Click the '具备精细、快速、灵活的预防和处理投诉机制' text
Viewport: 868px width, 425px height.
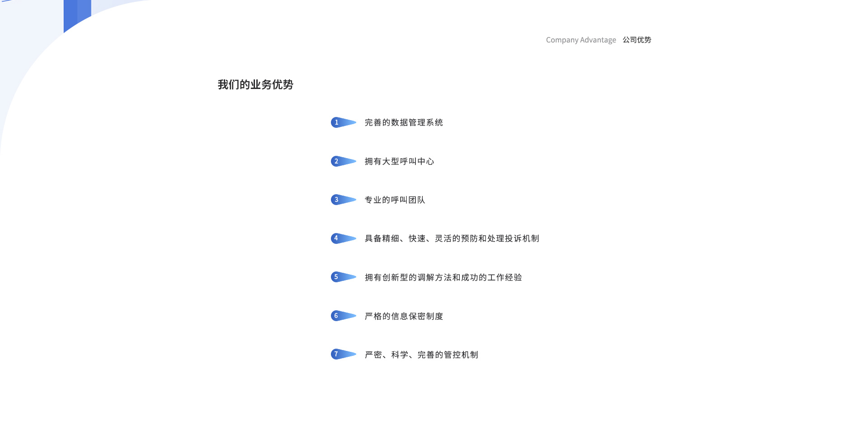point(452,238)
